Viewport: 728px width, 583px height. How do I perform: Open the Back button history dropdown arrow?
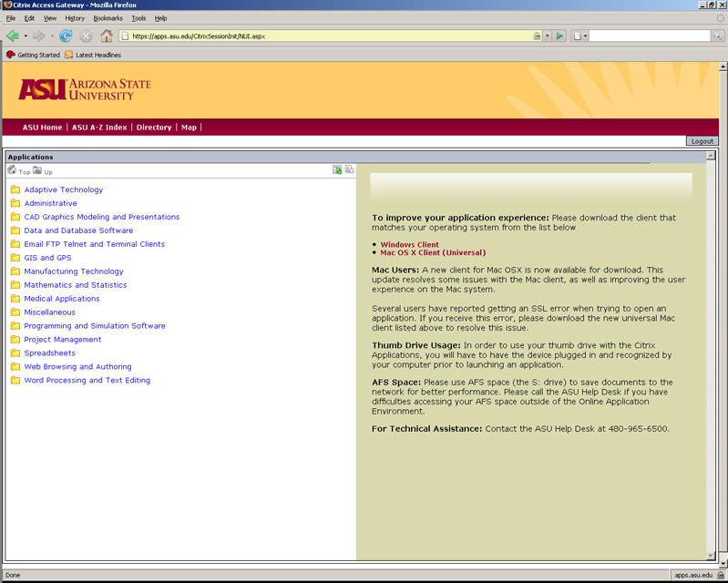point(26,36)
